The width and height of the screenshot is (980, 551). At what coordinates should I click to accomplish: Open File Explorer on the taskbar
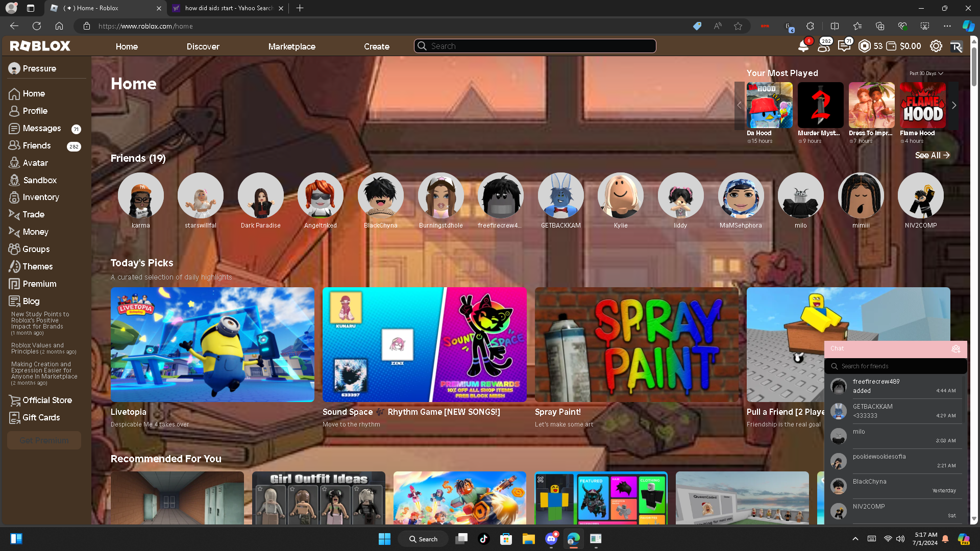(528, 539)
